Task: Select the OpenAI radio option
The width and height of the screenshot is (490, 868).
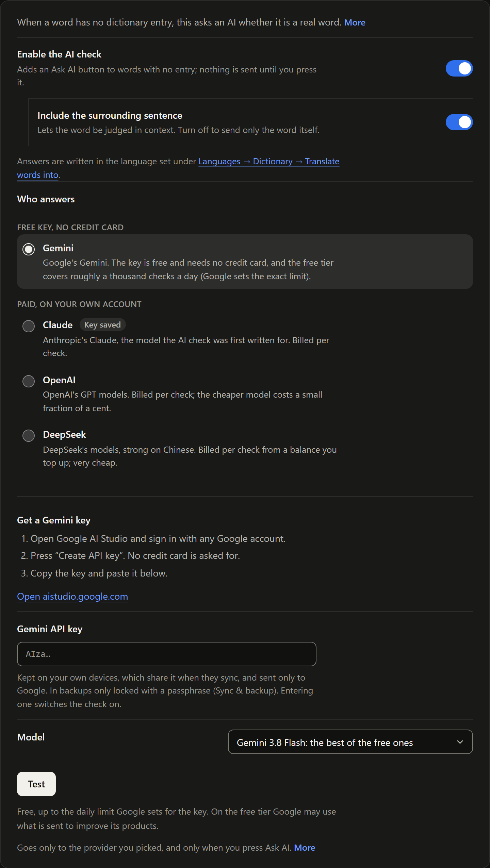Action: pyautogui.click(x=29, y=381)
